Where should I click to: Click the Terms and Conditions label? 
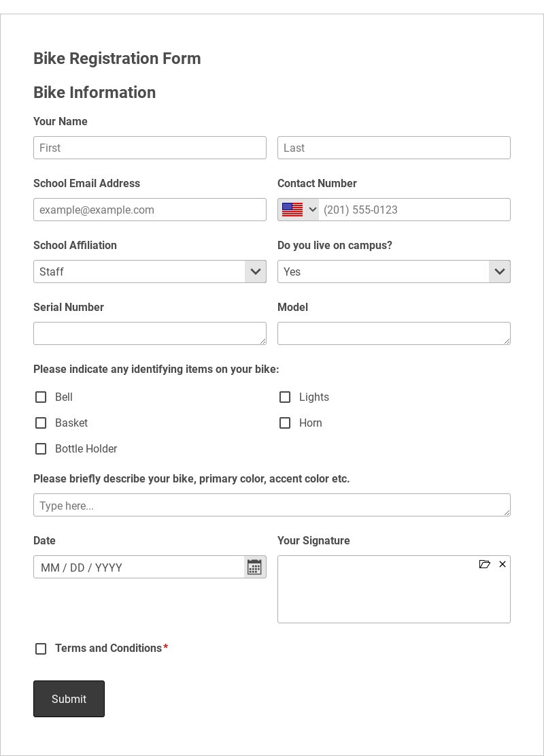(108, 648)
